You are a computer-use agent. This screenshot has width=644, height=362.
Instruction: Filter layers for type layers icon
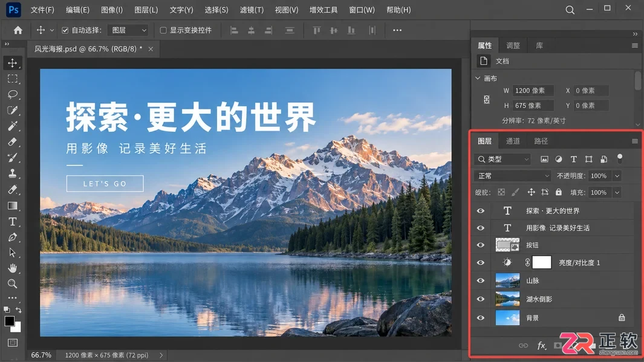pyautogui.click(x=574, y=160)
